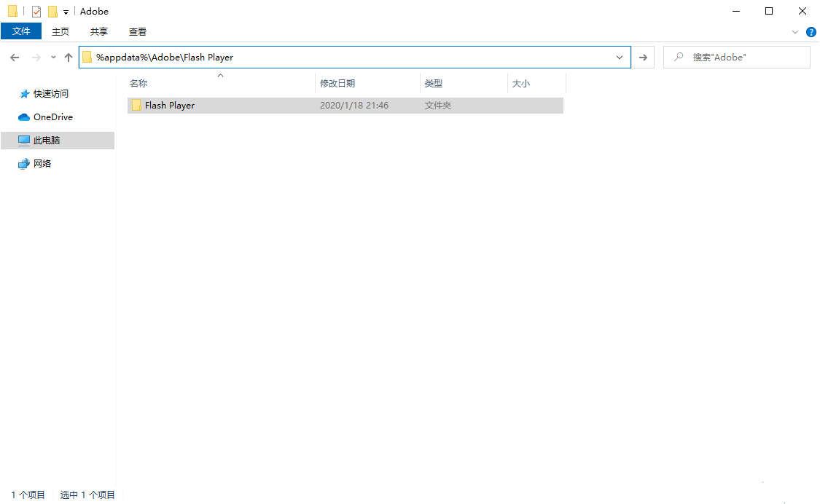The height and width of the screenshot is (504, 820).
Task: Click the Go to arrow button
Action: click(x=643, y=58)
